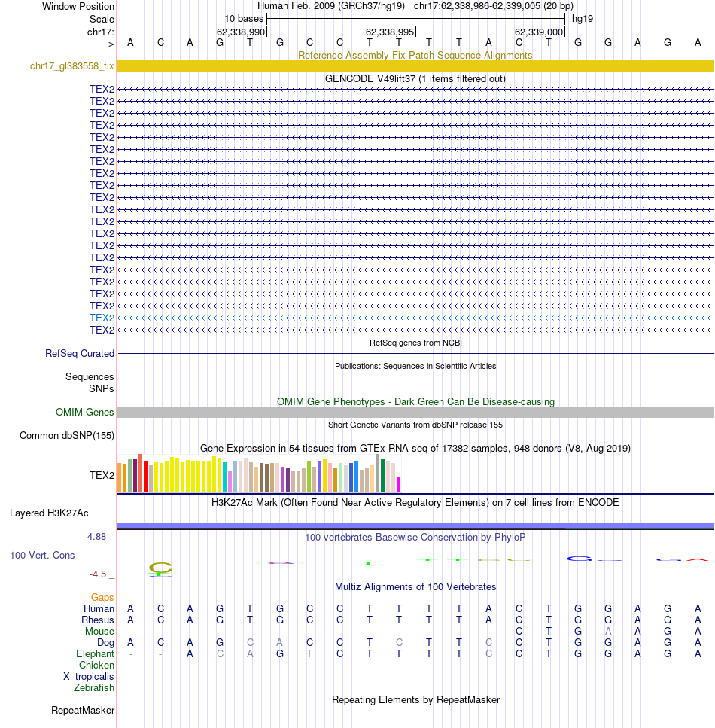The height and width of the screenshot is (728, 715).
Task: Click the magenta bar in GTEx chart
Action: (398, 484)
